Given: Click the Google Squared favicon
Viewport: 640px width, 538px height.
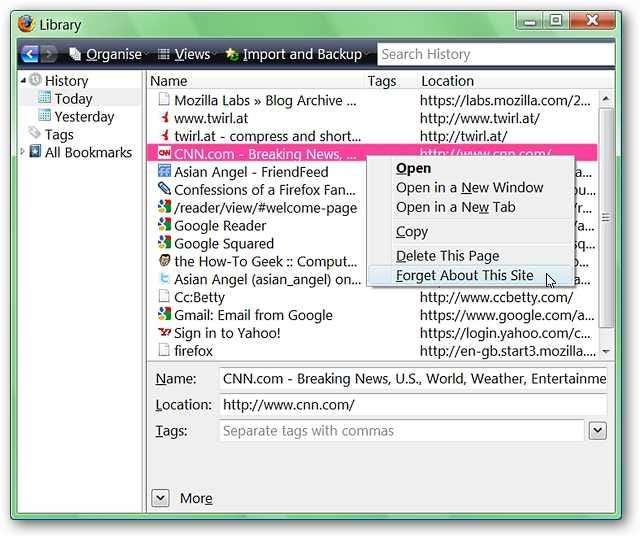Looking at the screenshot, I should click(x=164, y=242).
